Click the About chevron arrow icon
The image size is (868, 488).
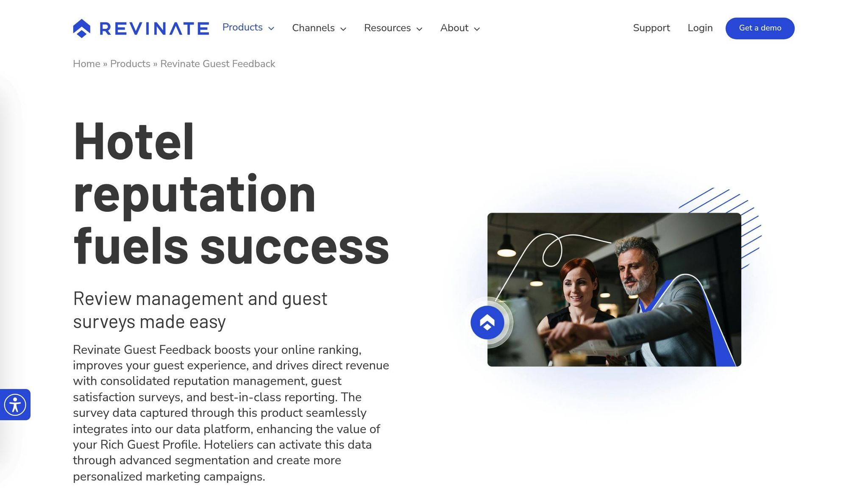(478, 29)
